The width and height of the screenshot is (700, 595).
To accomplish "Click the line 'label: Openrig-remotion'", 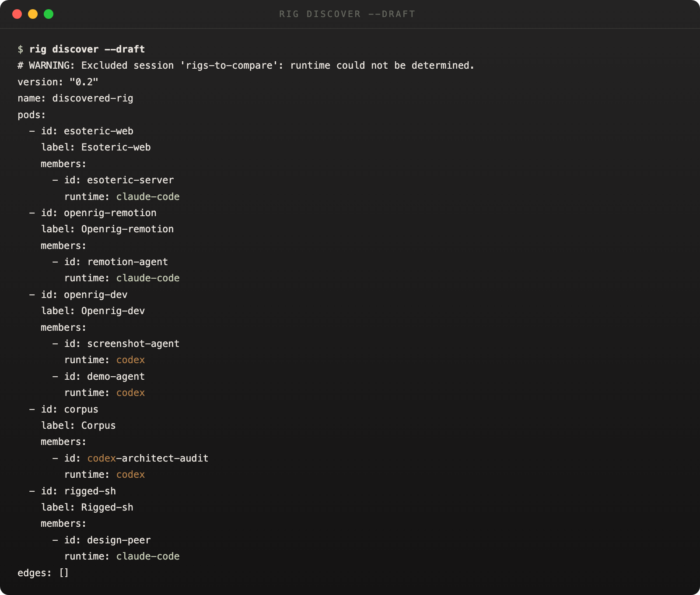I will (107, 229).
